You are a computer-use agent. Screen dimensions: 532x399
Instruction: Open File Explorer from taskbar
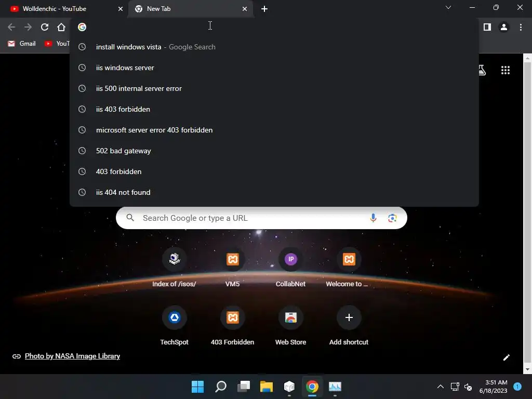coord(267,387)
